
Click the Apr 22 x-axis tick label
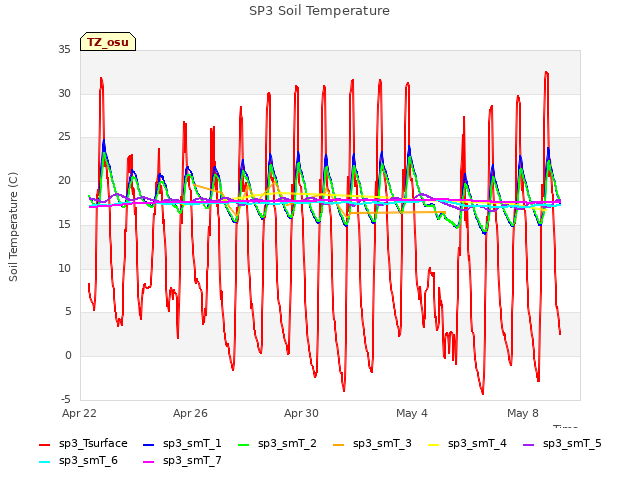pyautogui.click(x=79, y=413)
